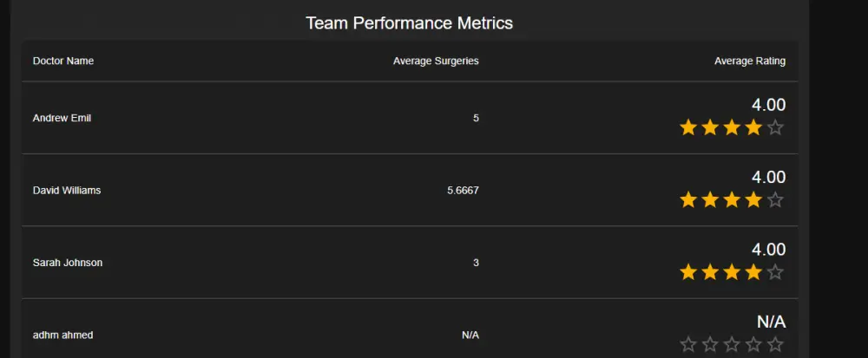Click the adhm ahmed name cell
Image resolution: width=868 pixels, height=358 pixels.
click(x=62, y=335)
